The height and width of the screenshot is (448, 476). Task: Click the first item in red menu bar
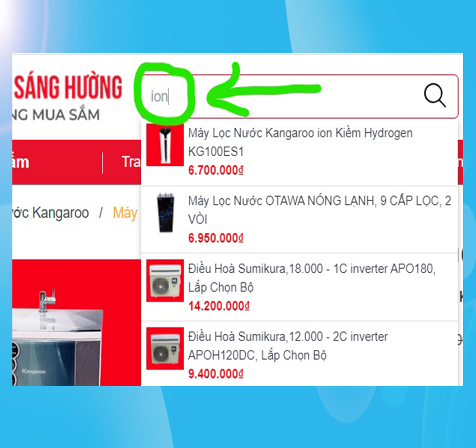[21, 162]
